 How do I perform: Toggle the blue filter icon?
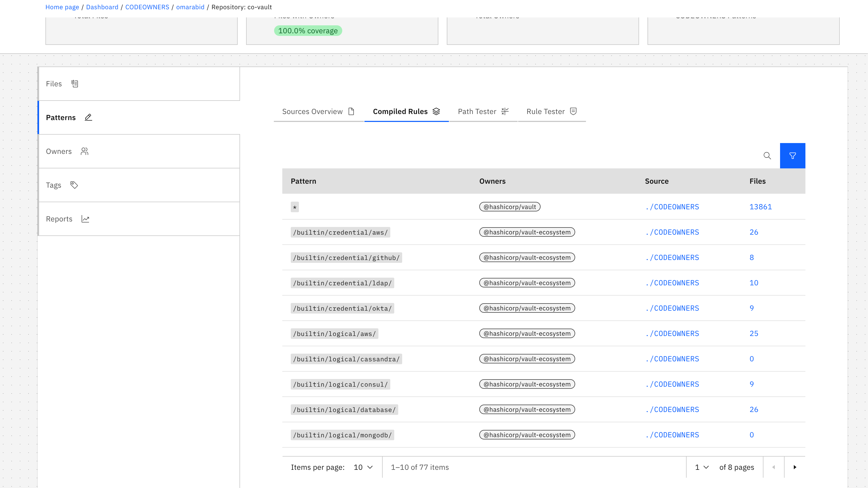pos(792,156)
